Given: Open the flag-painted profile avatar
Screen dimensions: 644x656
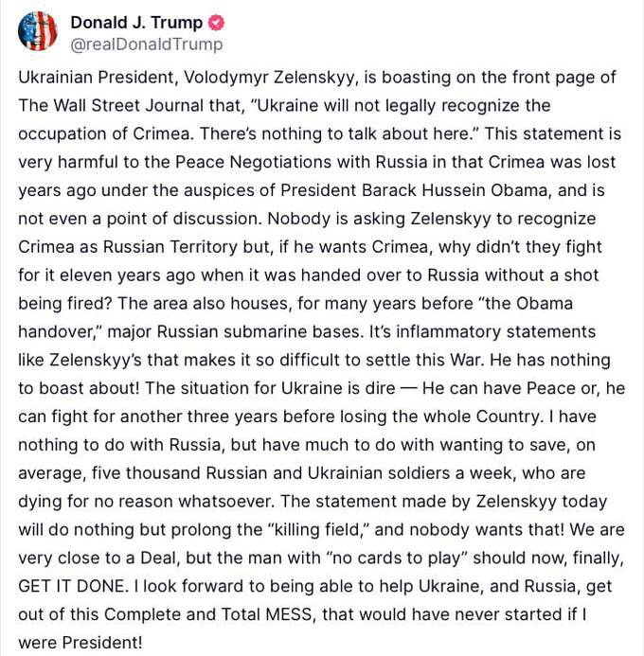Looking at the screenshot, I should pos(37,31).
